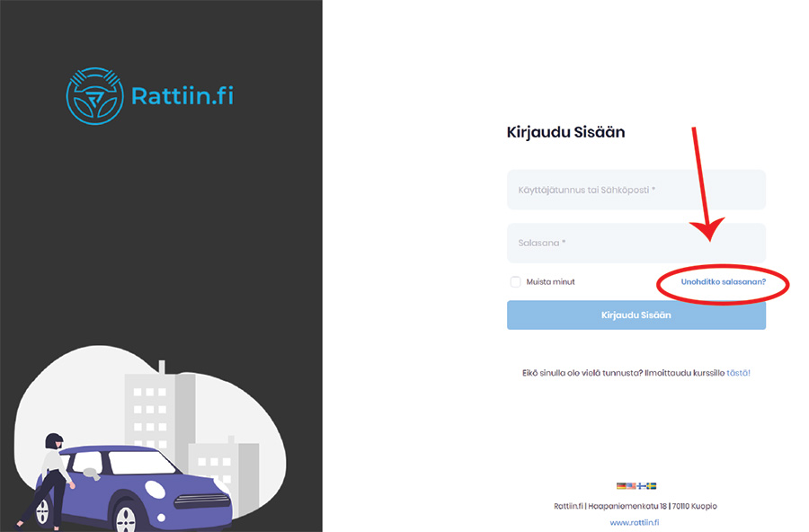
Task: Click the Kirjaudu Sisään heading
Action: pyautogui.click(x=565, y=132)
